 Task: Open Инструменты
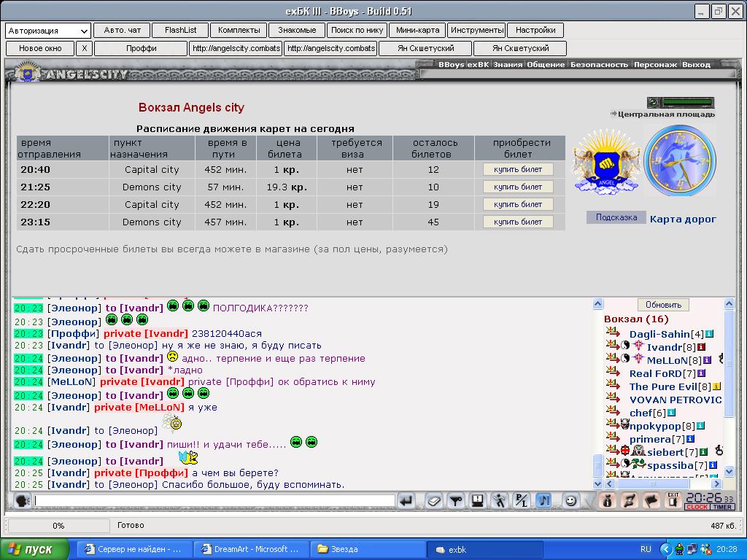coord(477,30)
